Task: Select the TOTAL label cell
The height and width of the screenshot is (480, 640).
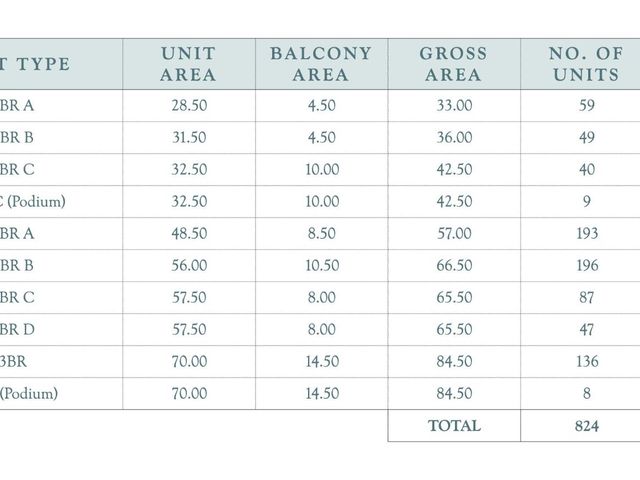Action: [454, 426]
